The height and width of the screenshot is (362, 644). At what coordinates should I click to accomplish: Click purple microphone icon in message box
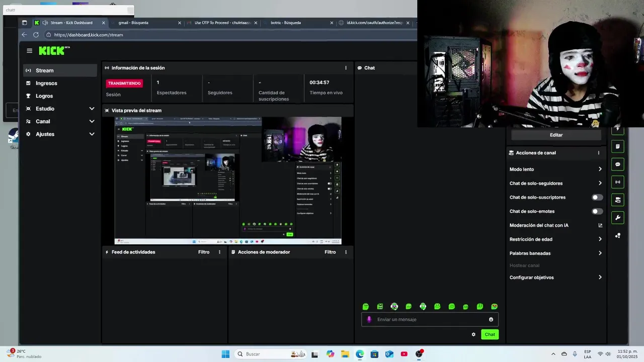(x=369, y=319)
